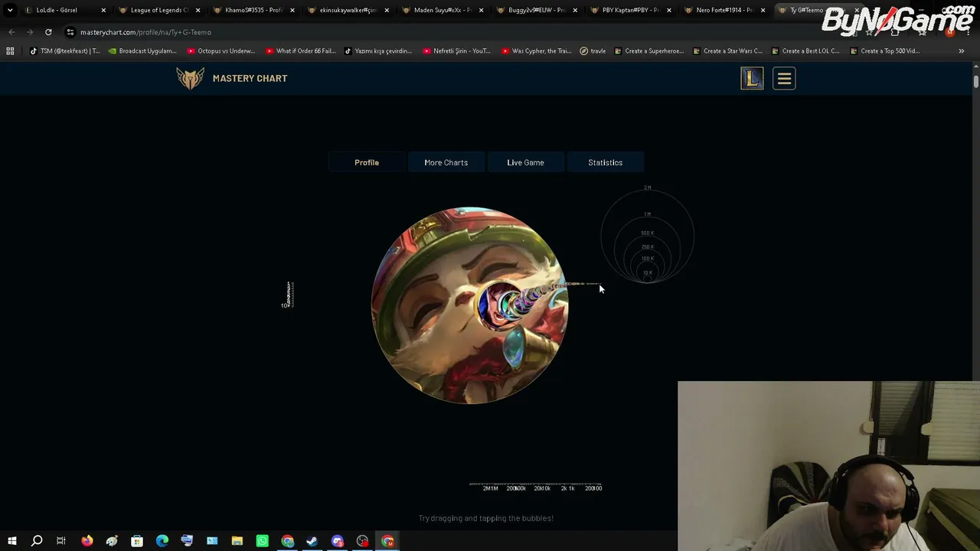Open Task View on the taskbar

pos(61,541)
